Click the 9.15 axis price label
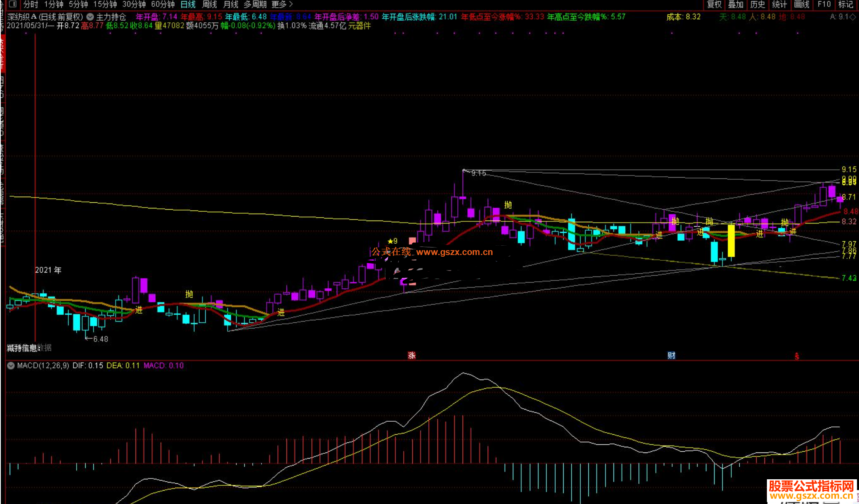859x504 pixels. point(849,169)
